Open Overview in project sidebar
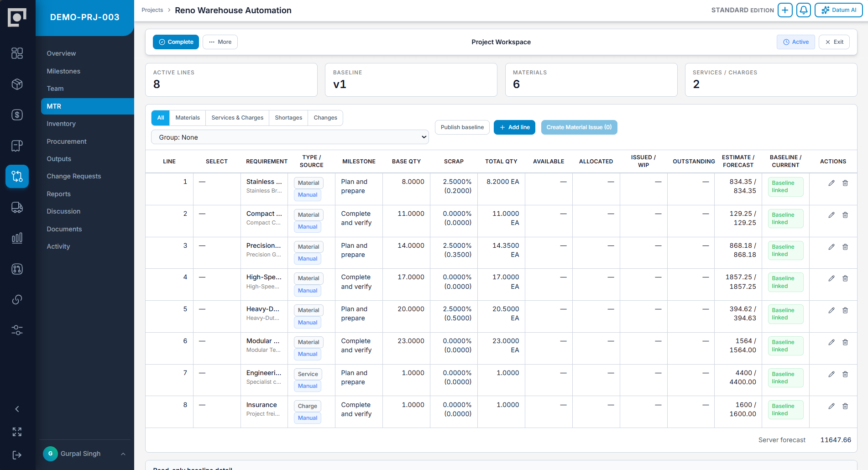868x470 pixels. [61, 53]
